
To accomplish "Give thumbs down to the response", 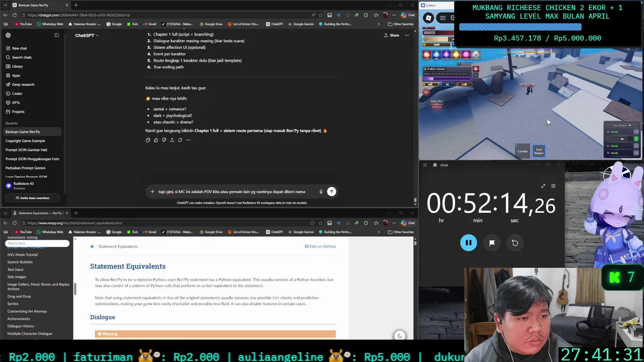I will click(x=164, y=140).
